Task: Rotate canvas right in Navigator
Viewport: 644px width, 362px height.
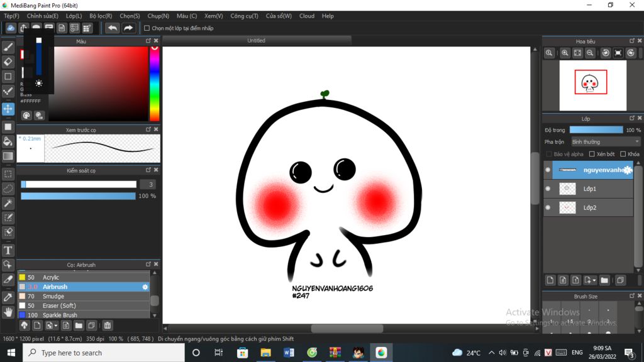Action: pos(631,53)
